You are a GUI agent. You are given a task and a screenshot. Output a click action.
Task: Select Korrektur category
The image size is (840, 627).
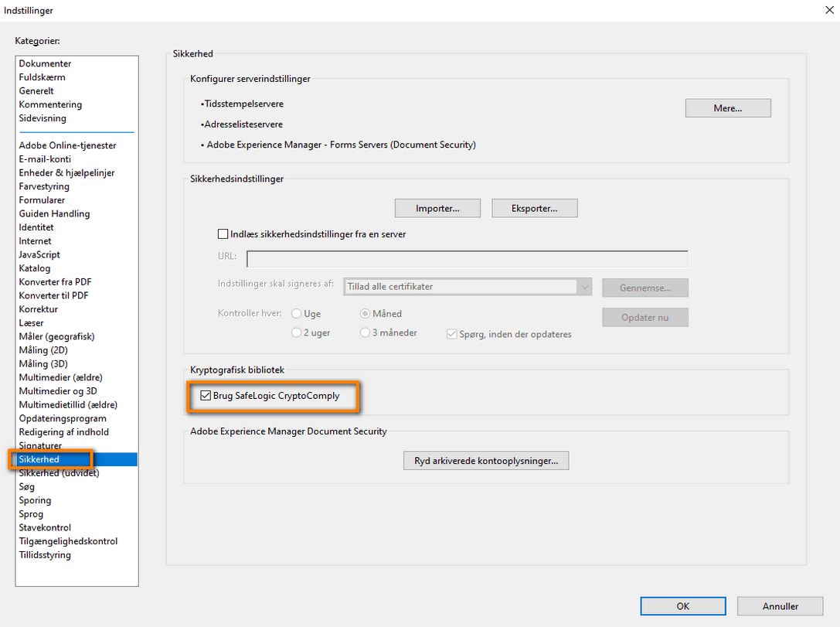click(38, 309)
